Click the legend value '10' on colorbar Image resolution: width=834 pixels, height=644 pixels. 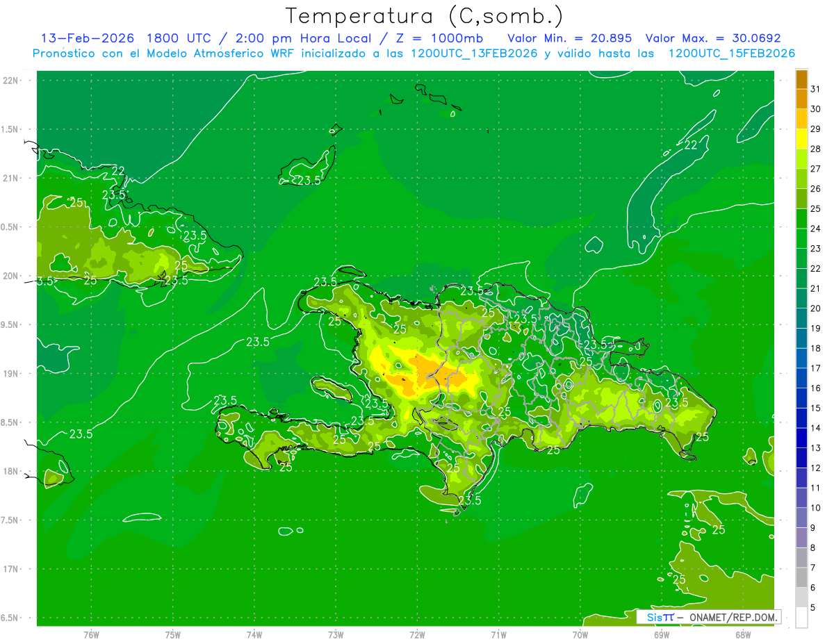(x=815, y=508)
